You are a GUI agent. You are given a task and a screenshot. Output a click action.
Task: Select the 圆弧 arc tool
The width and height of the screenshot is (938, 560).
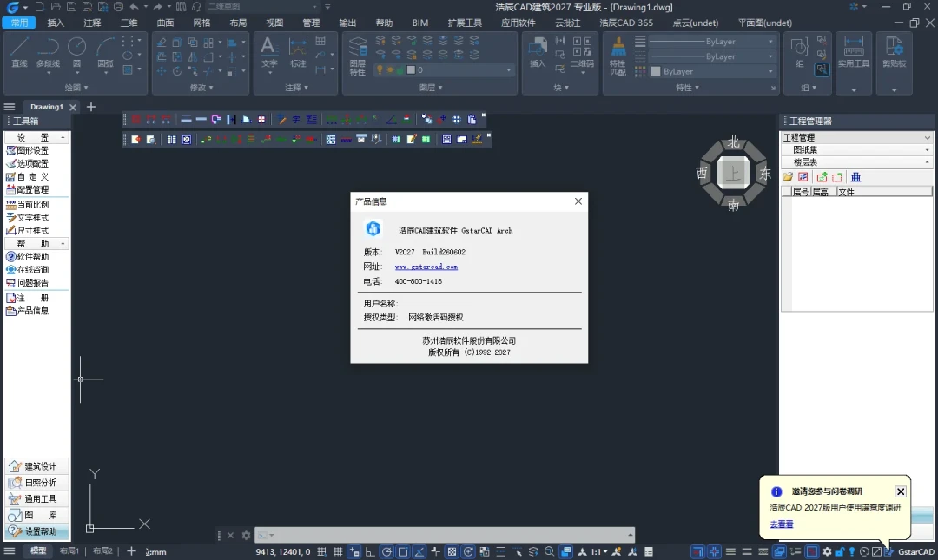coord(105,51)
